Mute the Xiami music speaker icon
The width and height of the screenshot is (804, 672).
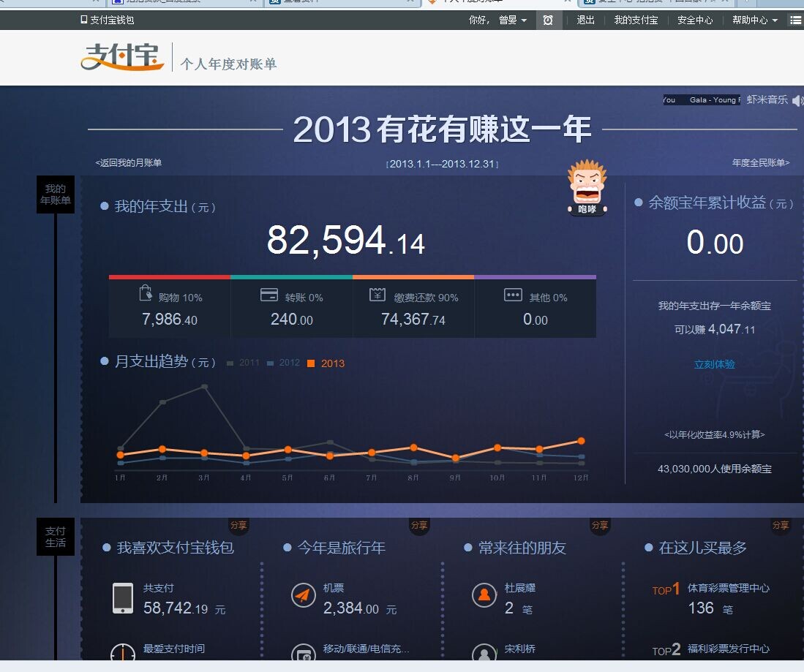[x=797, y=100]
